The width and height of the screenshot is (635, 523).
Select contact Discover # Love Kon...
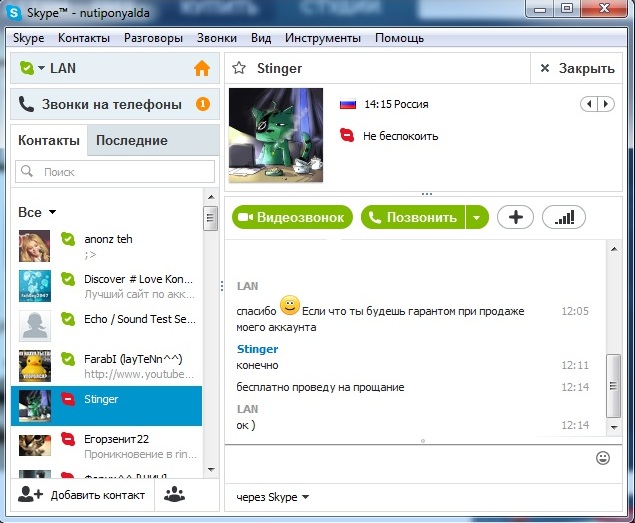(x=107, y=286)
